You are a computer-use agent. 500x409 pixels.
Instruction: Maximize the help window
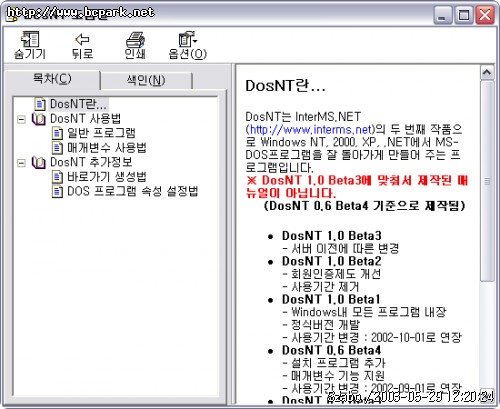[x=464, y=15]
